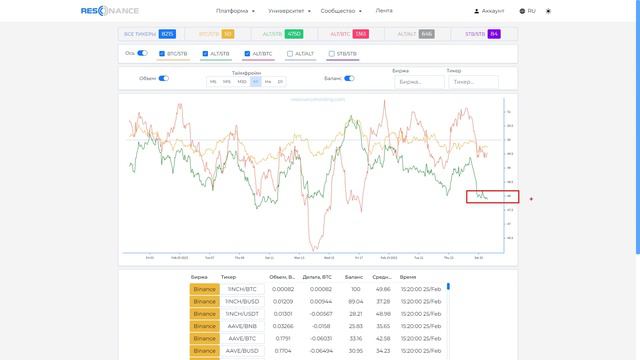Screen dimensions: 640x360
Task: Switch language via RU label
Action: coord(531,11)
